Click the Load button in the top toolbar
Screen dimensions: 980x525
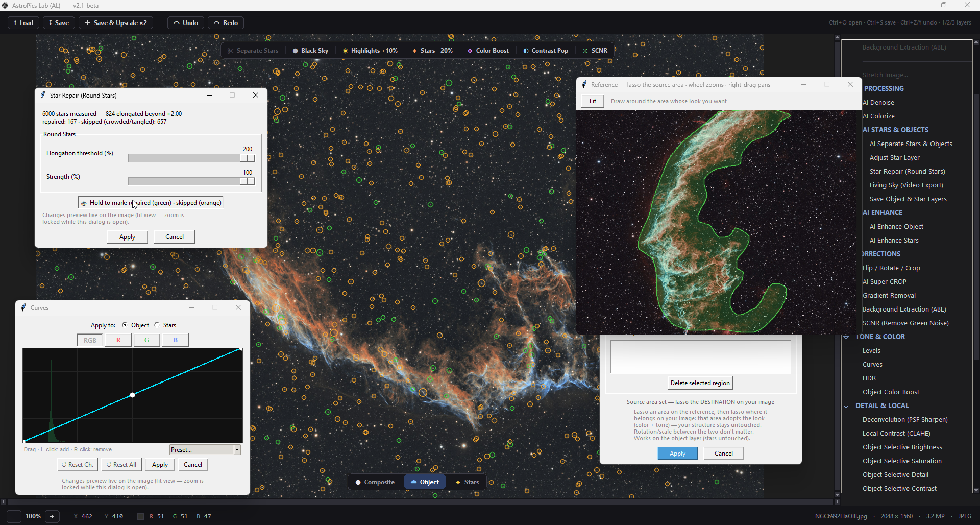(23, 23)
